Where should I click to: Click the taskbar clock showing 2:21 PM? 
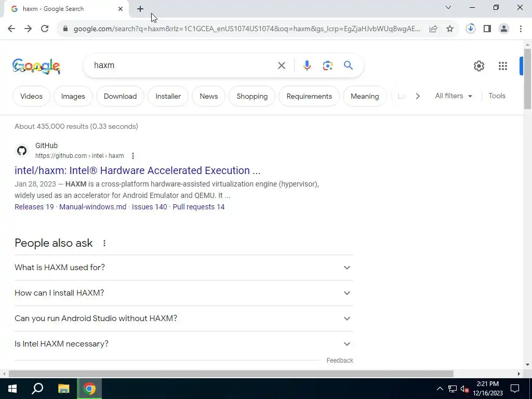pyautogui.click(x=488, y=389)
